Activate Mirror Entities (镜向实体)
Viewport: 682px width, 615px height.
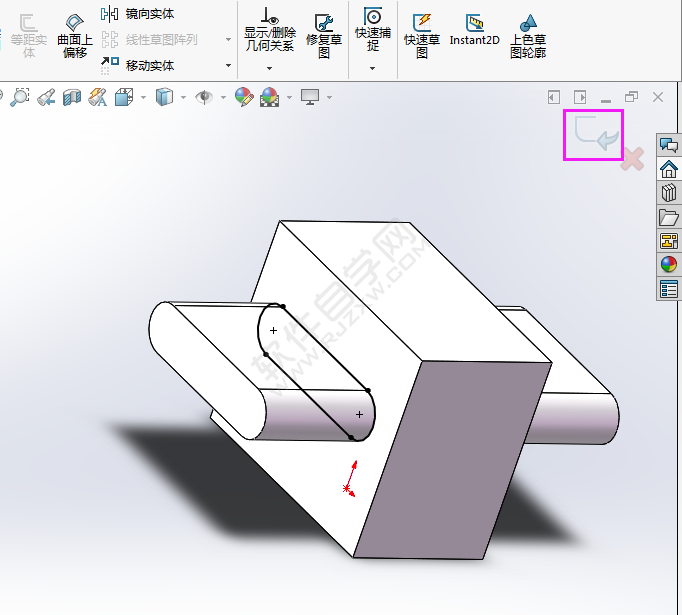click(x=137, y=14)
